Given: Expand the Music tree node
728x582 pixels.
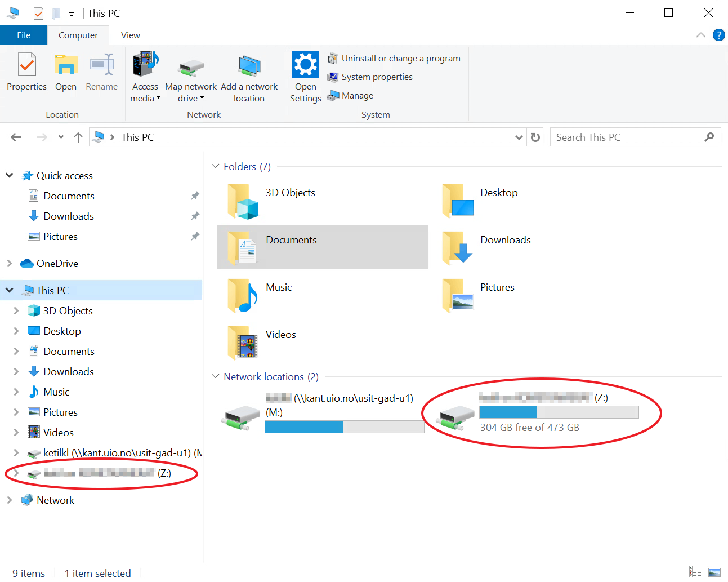Looking at the screenshot, I should pyautogui.click(x=16, y=392).
